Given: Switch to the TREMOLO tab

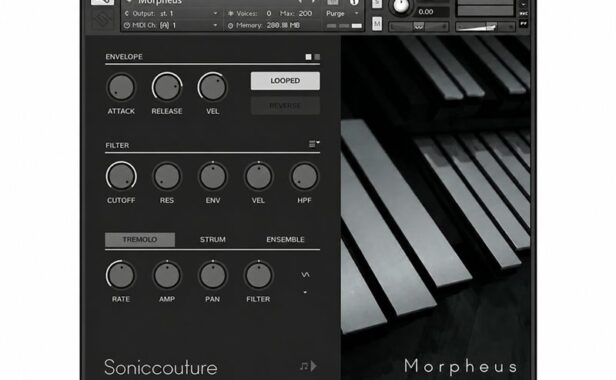Looking at the screenshot, I should (140, 240).
